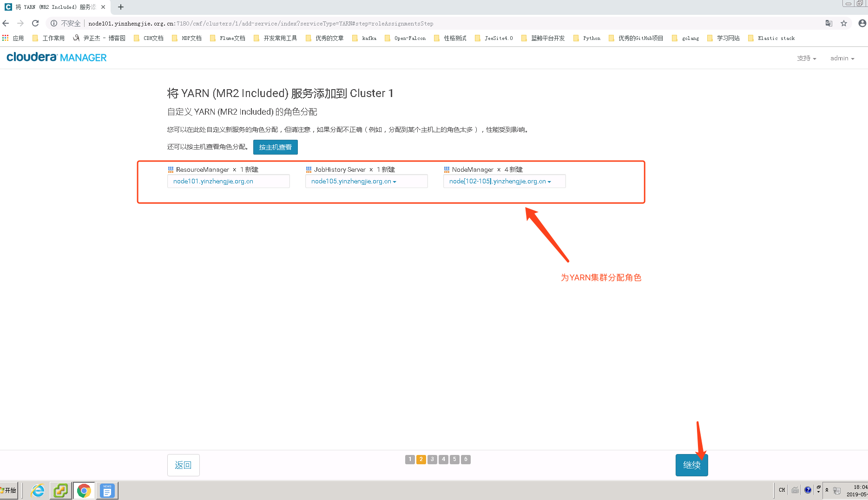Open the Windows 开始 start button
This screenshot has height=500, width=868.
pos(9,490)
